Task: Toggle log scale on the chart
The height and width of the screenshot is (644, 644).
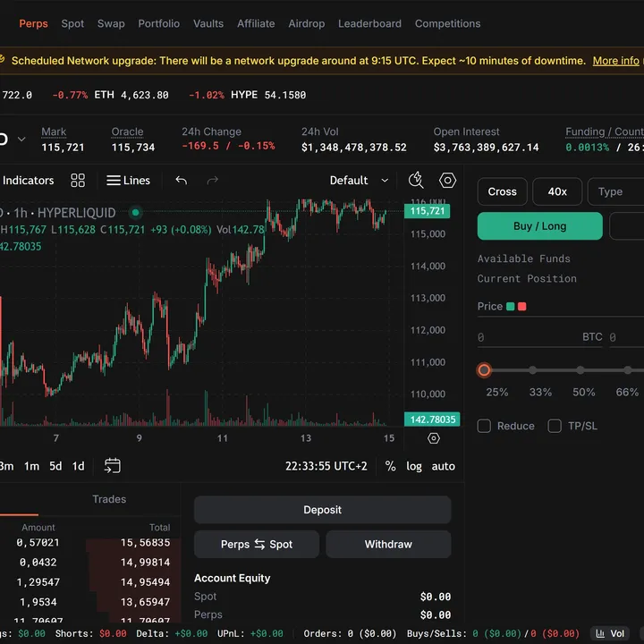Action: pyautogui.click(x=414, y=466)
